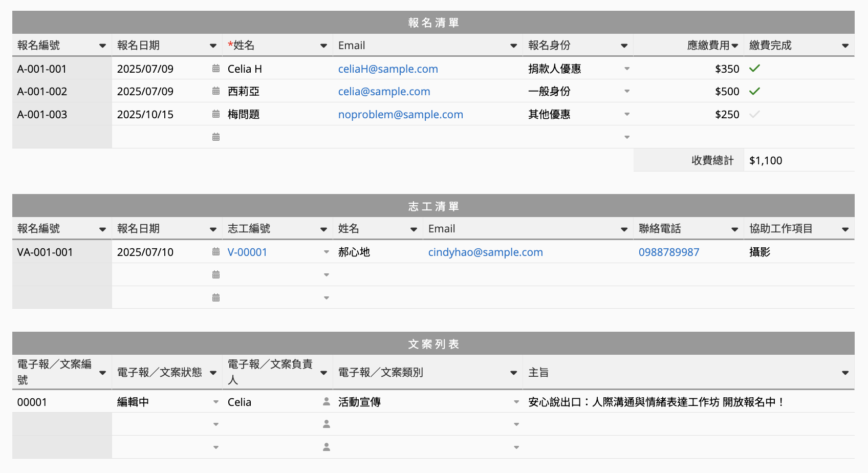The image size is (868, 473).
Task: Click the noproblem@sample.com email link
Action: [400, 114]
